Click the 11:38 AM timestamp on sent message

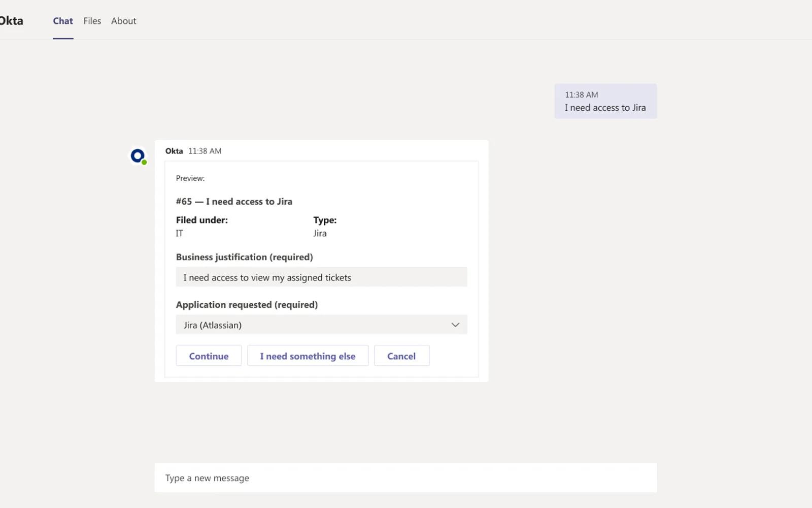coord(582,94)
